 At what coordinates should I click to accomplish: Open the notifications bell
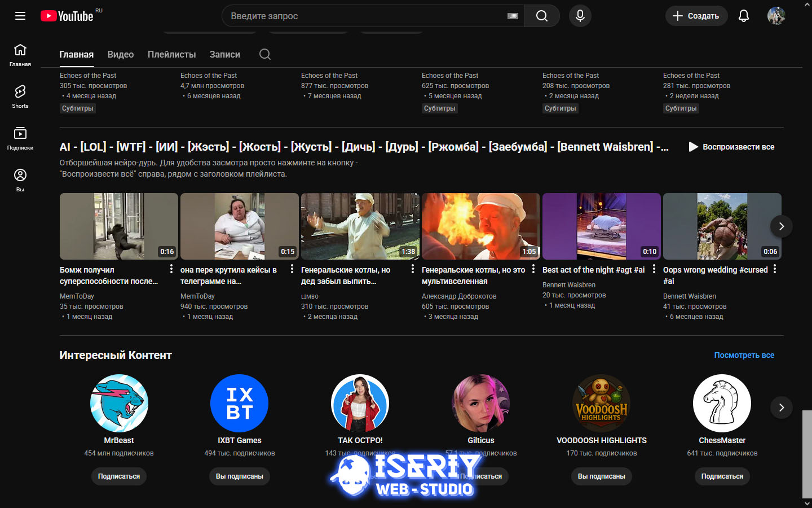pyautogui.click(x=743, y=16)
